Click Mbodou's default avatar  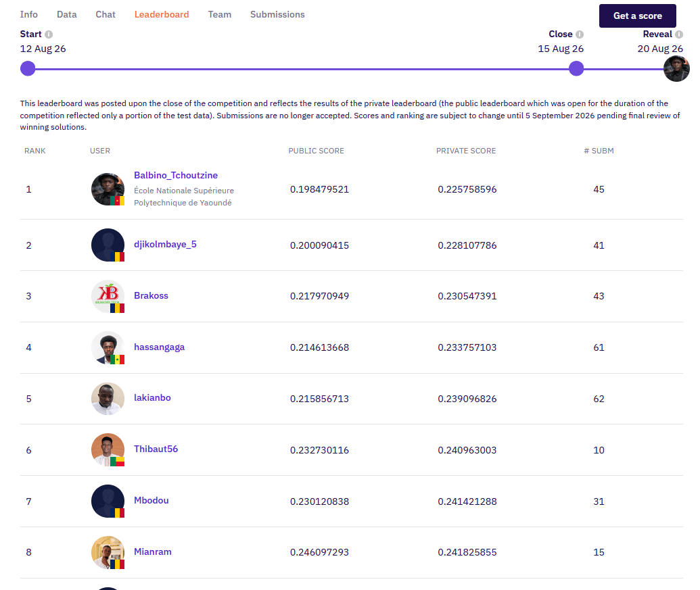pos(108,501)
